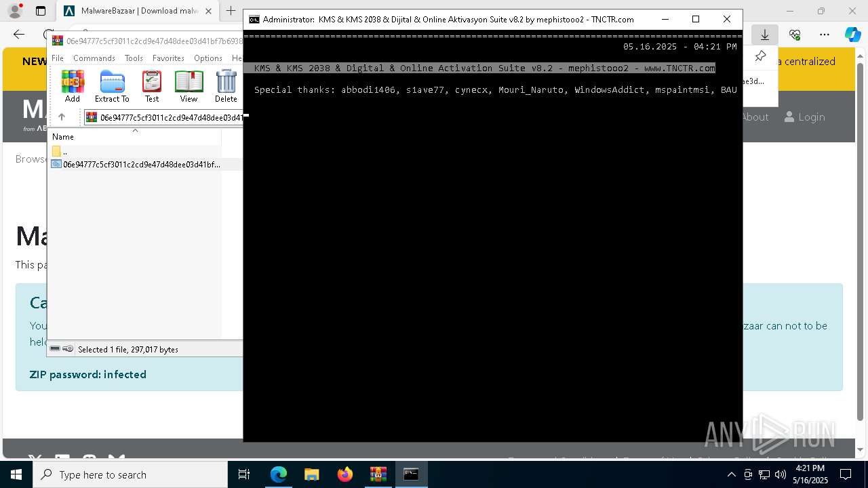Open the Tools menu in WinRAR
Screen dimensions: 868x488
pos(134,58)
